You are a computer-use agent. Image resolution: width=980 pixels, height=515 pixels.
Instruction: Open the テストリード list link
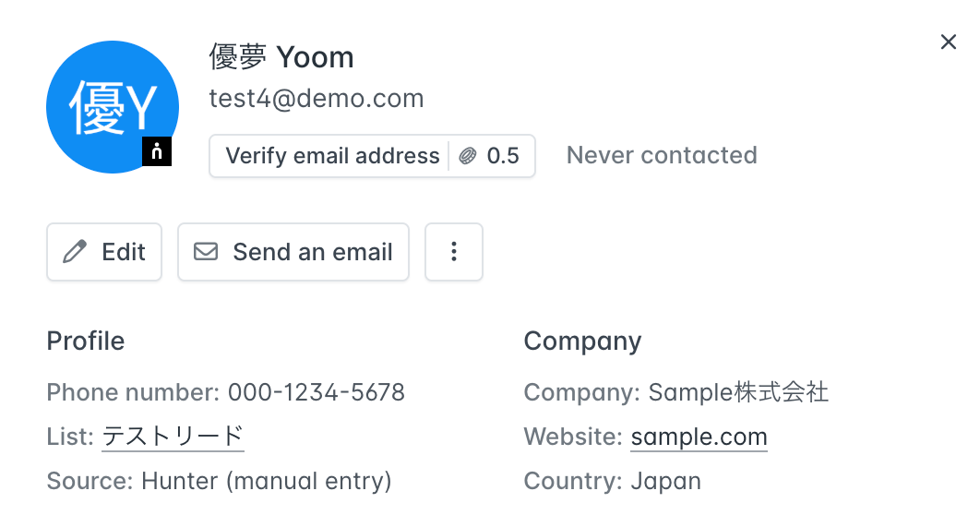173,436
